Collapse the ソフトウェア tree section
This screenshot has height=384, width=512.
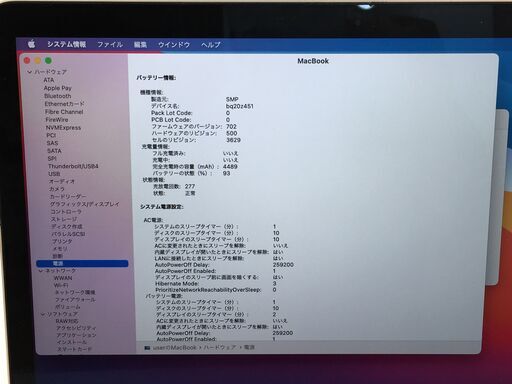43,314
